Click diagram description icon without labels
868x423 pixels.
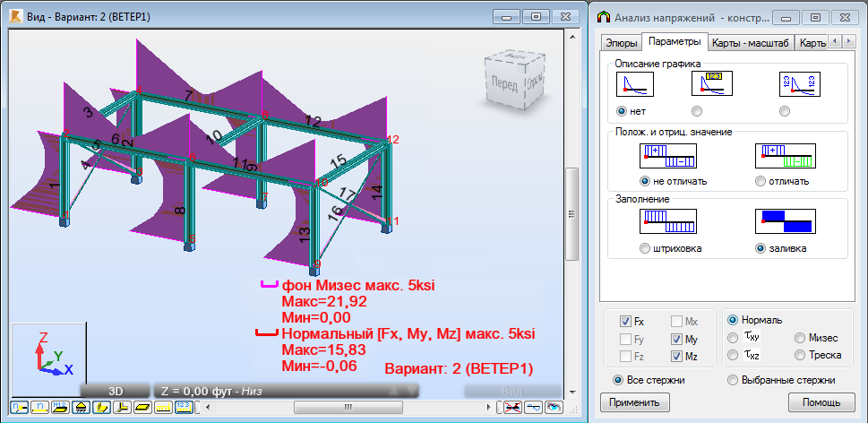click(635, 84)
